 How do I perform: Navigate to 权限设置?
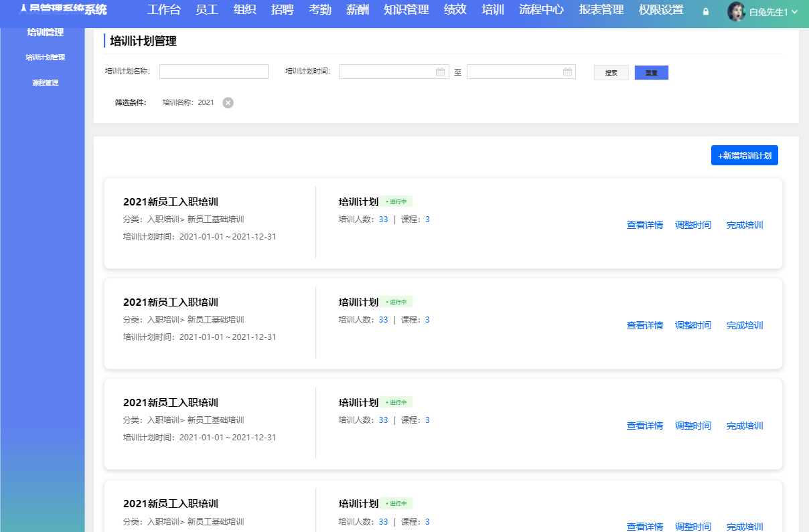tap(660, 10)
